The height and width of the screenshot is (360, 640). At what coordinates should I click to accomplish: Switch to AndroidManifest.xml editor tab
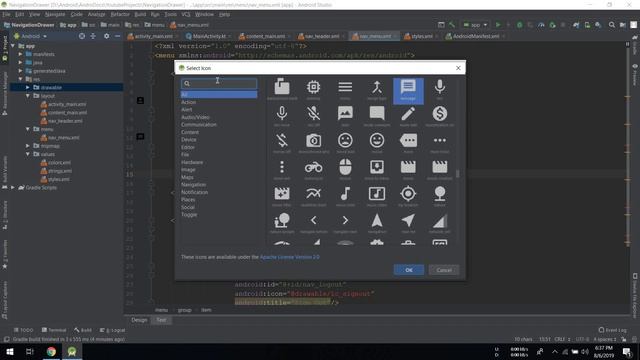[x=476, y=36]
